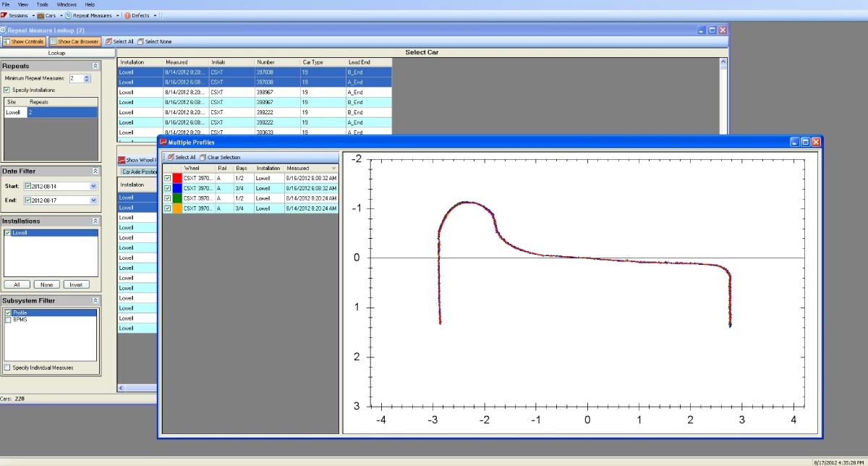
Task: Open the Defects dropdown arrow
Action: point(155,15)
